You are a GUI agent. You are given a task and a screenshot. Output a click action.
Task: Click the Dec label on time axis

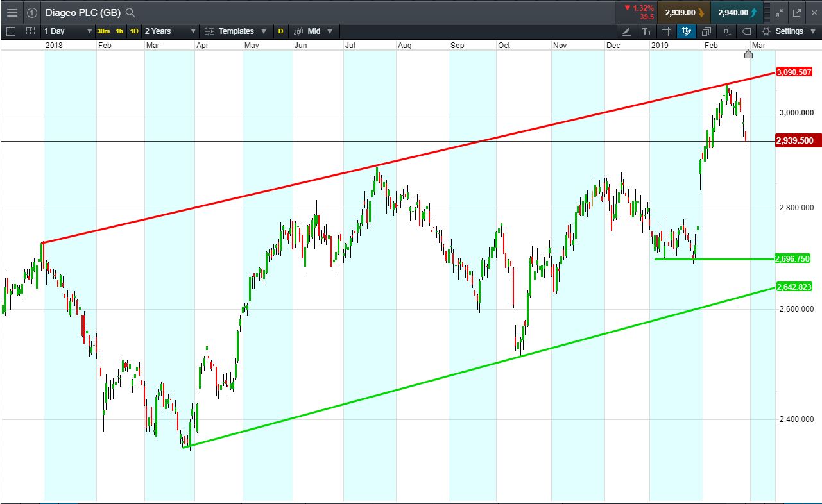coord(613,46)
